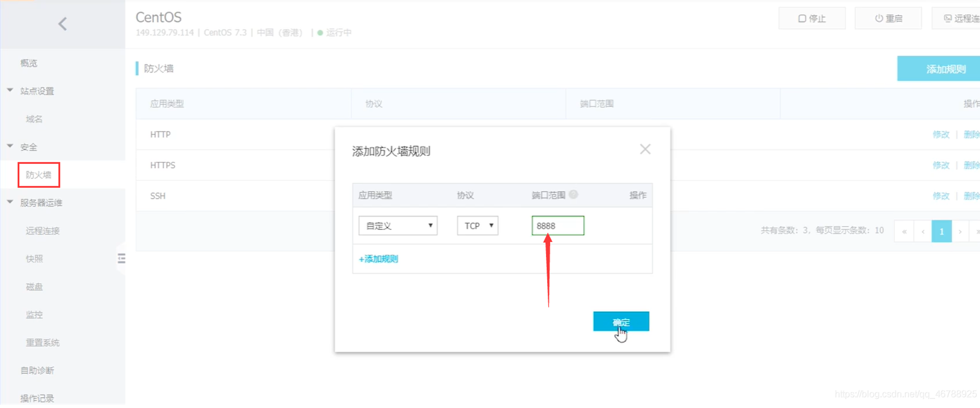Collapse the sidebar with the hamburger handle
980x408 pixels.
[x=121, y=259]
